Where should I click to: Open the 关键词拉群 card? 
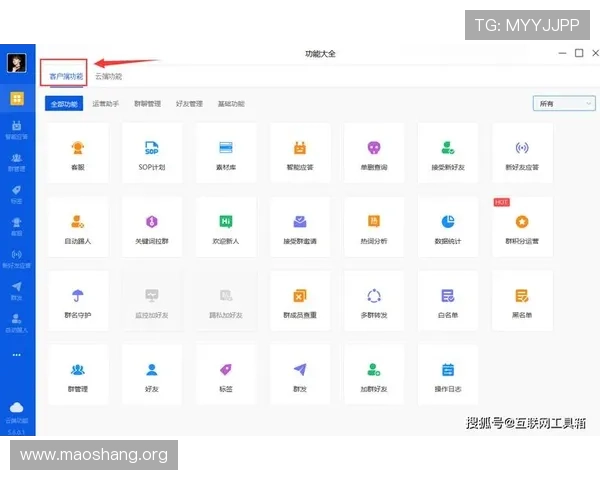click(152, 227)
